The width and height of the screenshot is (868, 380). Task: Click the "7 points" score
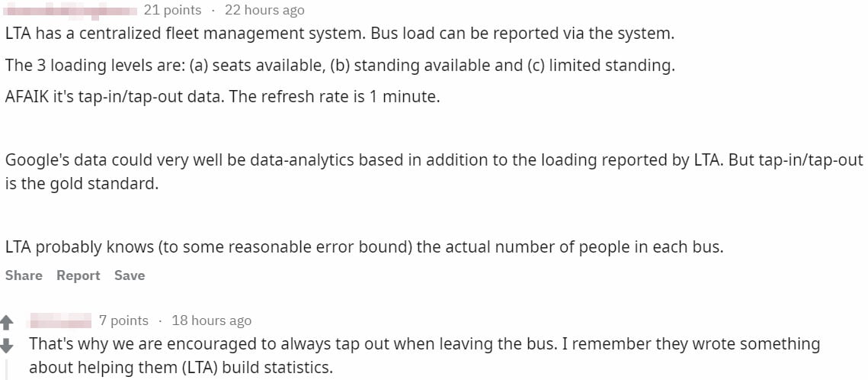pos(123,320)
